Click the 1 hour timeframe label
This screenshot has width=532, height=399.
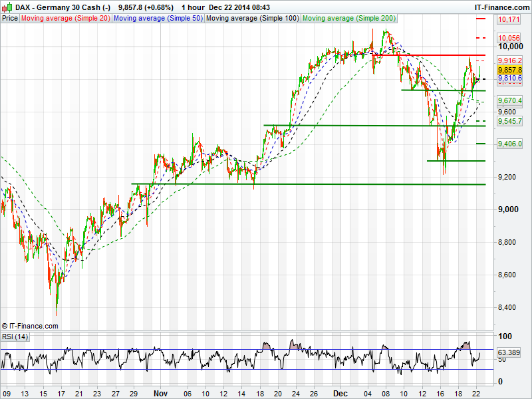[x=192, y=7]
